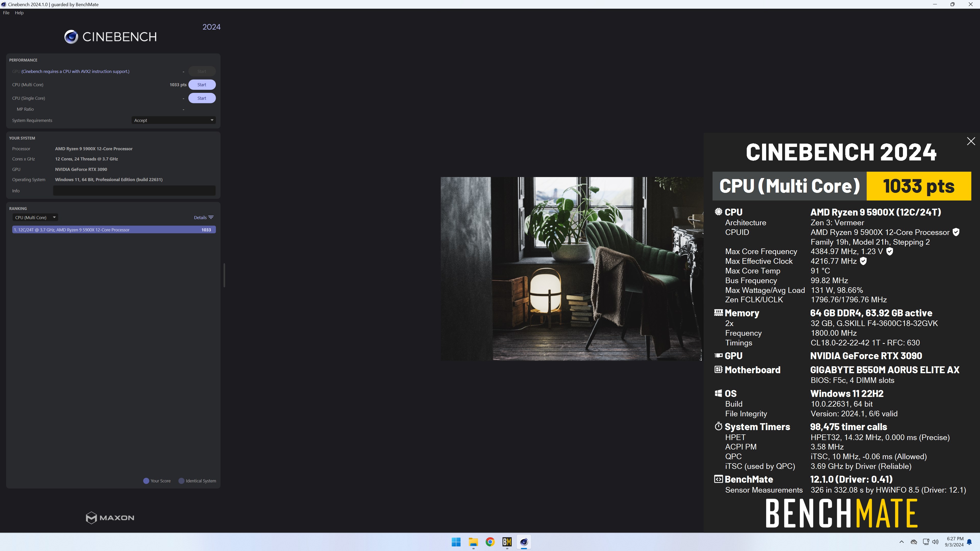Click the disabled GPU Start button

click(x=202, y=71)
